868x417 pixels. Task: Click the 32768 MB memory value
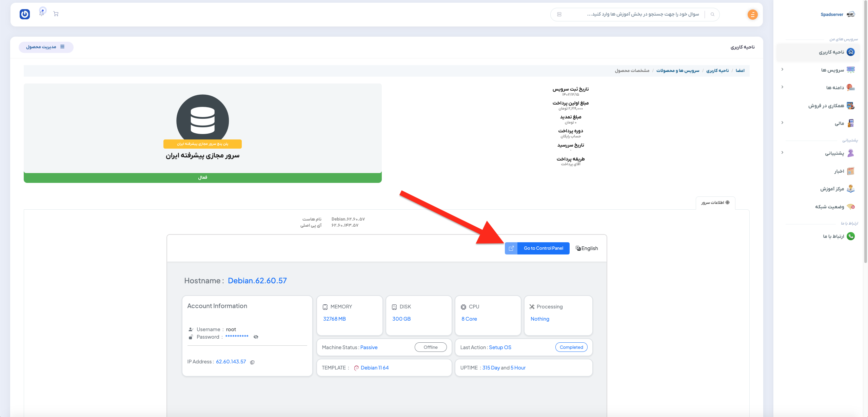[334, 319]
